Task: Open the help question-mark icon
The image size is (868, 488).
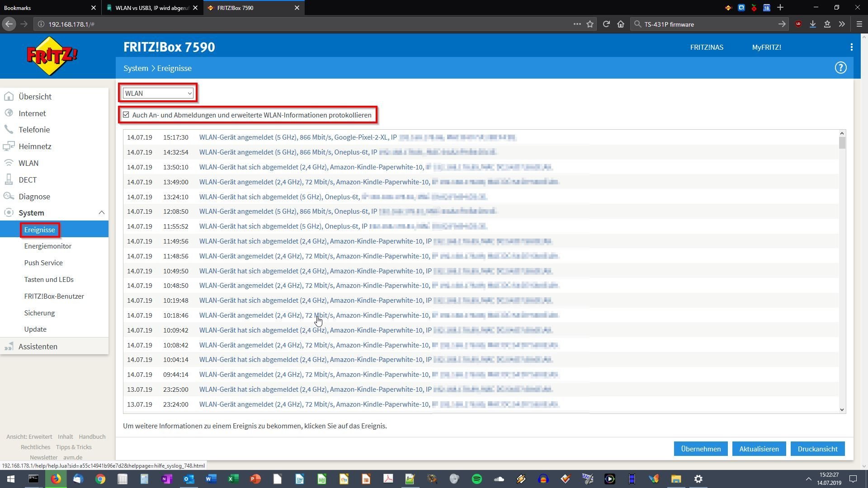Action: tap(840, 68)
